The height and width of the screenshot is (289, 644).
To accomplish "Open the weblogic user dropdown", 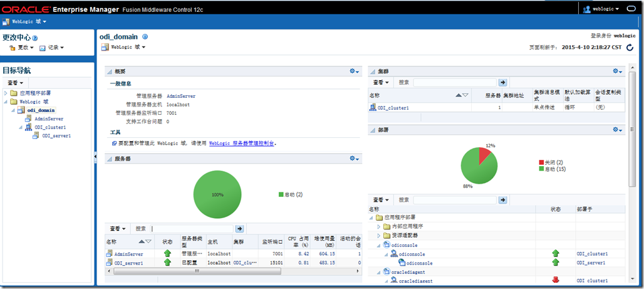I will coord(606,9).
